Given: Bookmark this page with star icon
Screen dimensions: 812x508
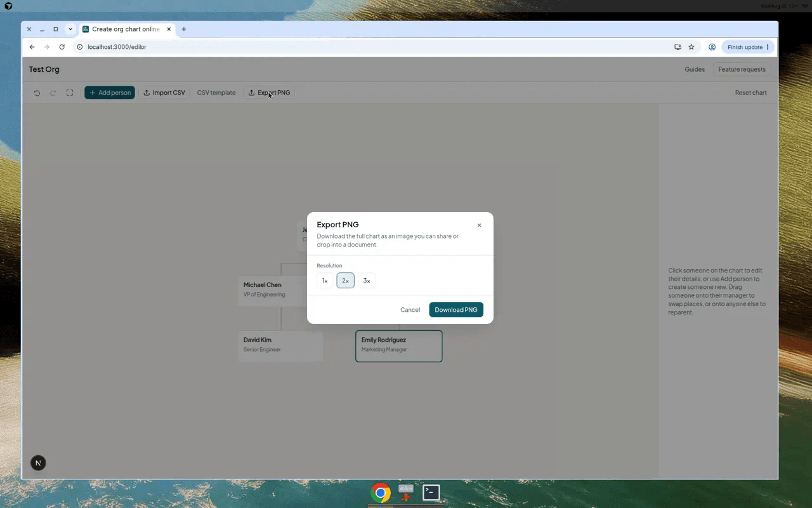Looking at the screenshot, I should [691, 47].
